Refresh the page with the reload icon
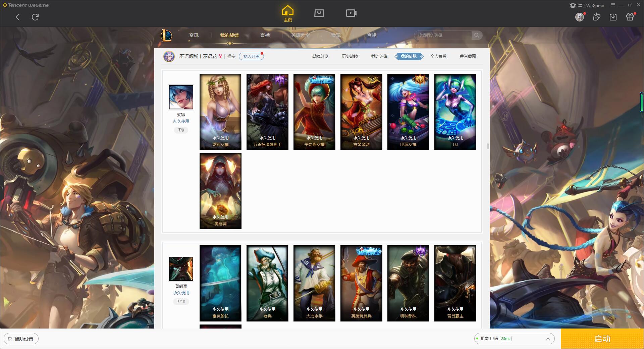Screen dimensions: 644x349 tap(35, 17)
